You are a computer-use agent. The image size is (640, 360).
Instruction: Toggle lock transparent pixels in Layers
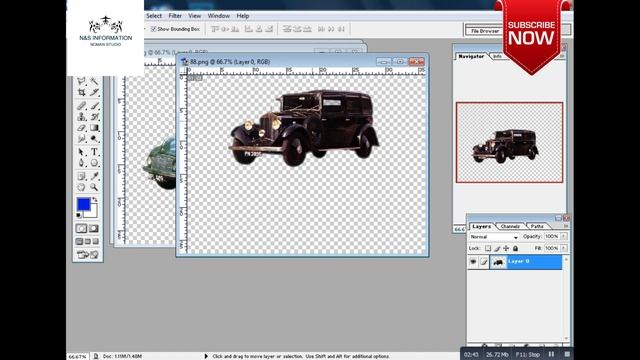(x=488, y=248)
